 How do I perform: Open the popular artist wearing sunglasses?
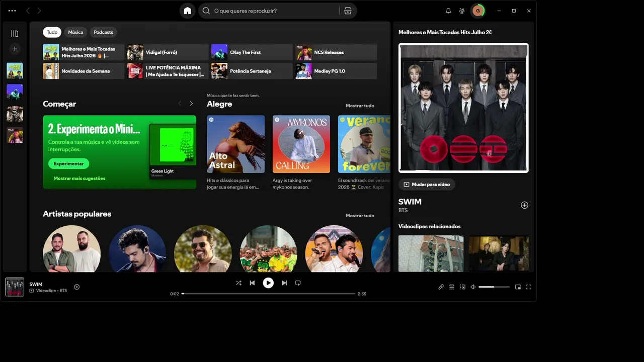(x=203, y=249)
